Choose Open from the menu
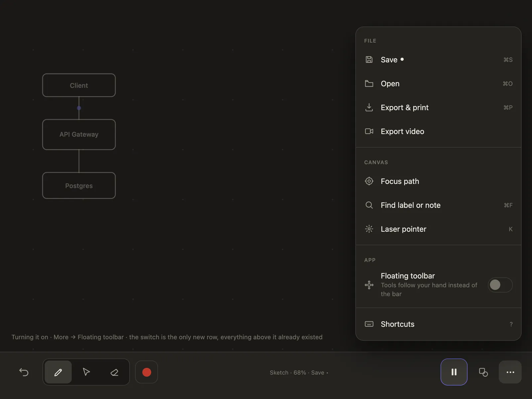The width and height of the screenshot is (532, 399). click(x=438, y=83)
